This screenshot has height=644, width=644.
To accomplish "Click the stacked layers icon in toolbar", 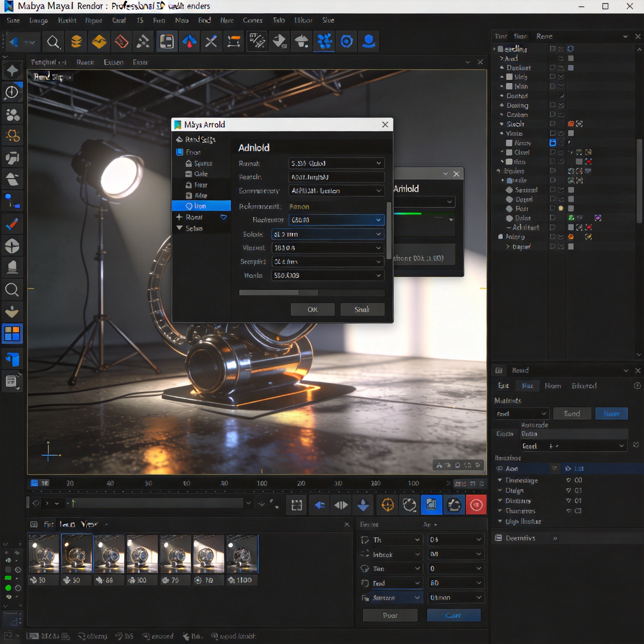I will click(x=76, y=42).
